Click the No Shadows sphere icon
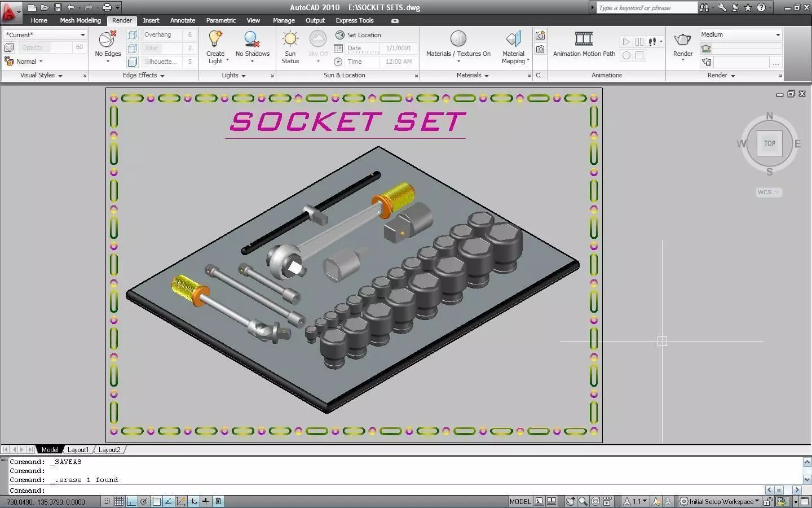The height and width of the screenshot is (508, 812). 251,39
